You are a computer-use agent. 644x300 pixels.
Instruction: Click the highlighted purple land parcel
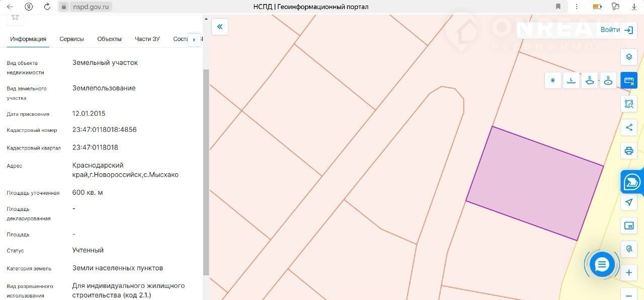(534, 183)
